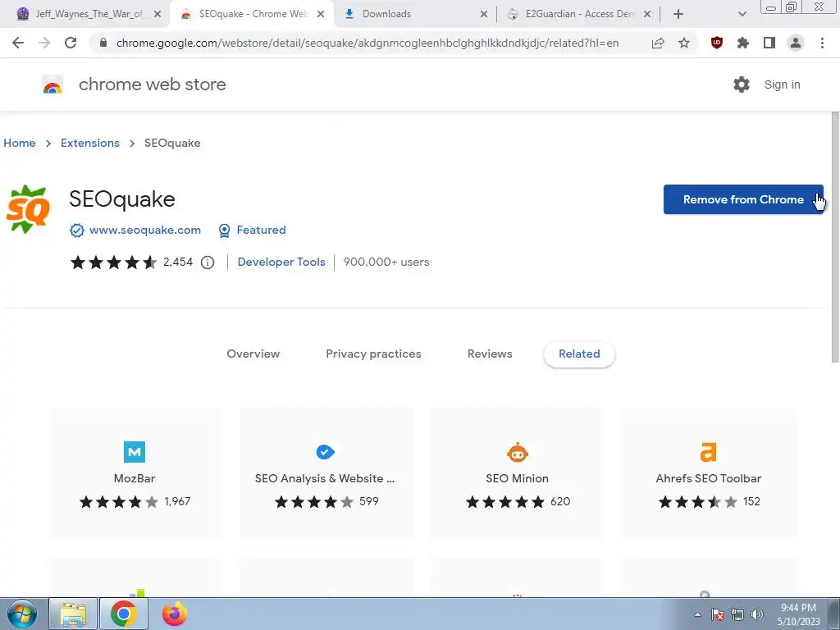Click the verified publisher badge icon
The image size is (840, 630).
click(77, 231)
